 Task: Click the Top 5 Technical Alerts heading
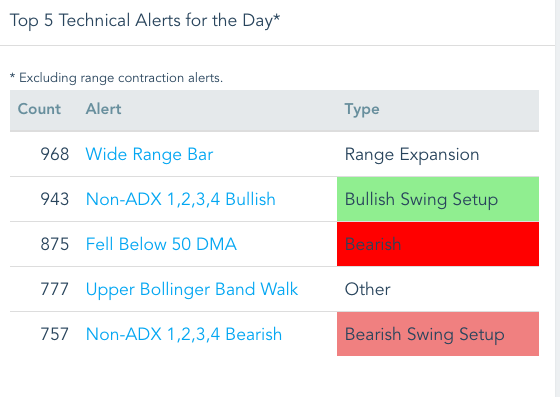point(145,21)
